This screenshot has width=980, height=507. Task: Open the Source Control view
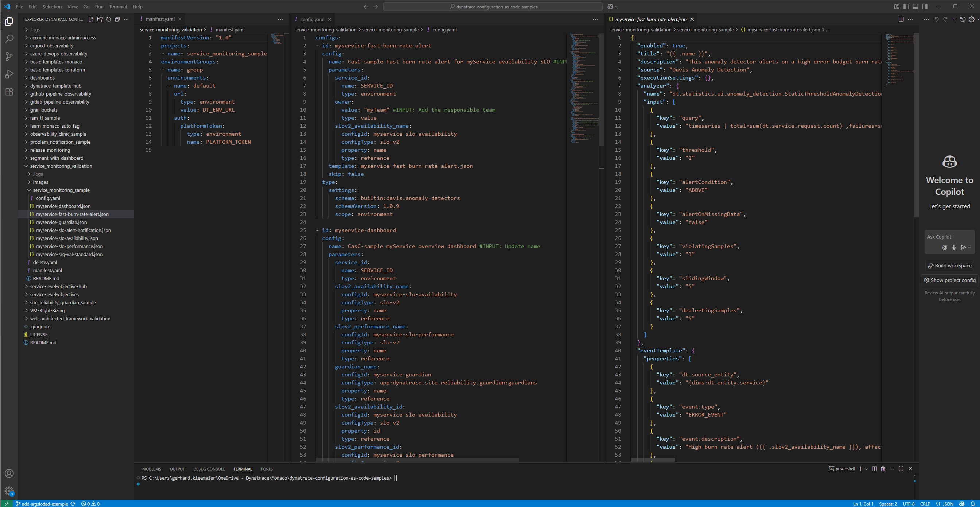tap(9, 57)
